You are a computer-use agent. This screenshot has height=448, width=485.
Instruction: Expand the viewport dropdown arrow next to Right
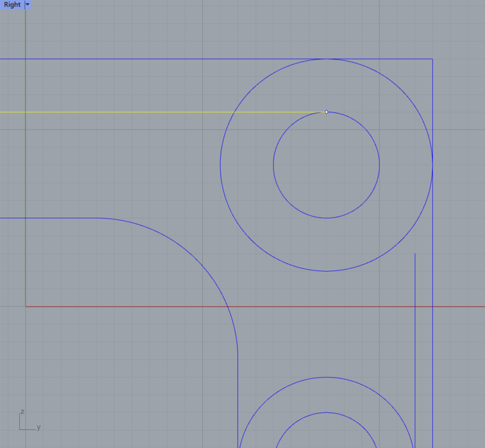pos(27,4)
